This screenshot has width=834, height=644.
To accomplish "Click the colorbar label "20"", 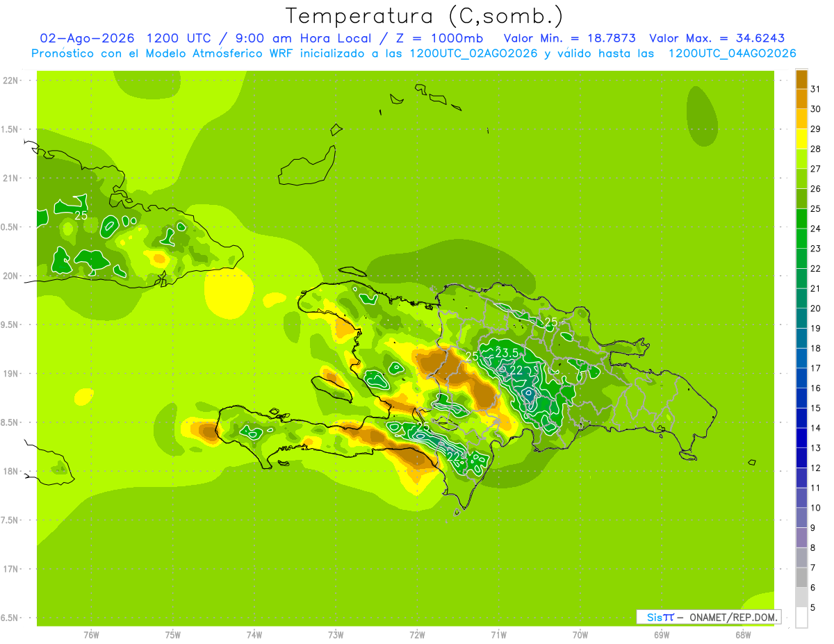I will pos(816,308).
